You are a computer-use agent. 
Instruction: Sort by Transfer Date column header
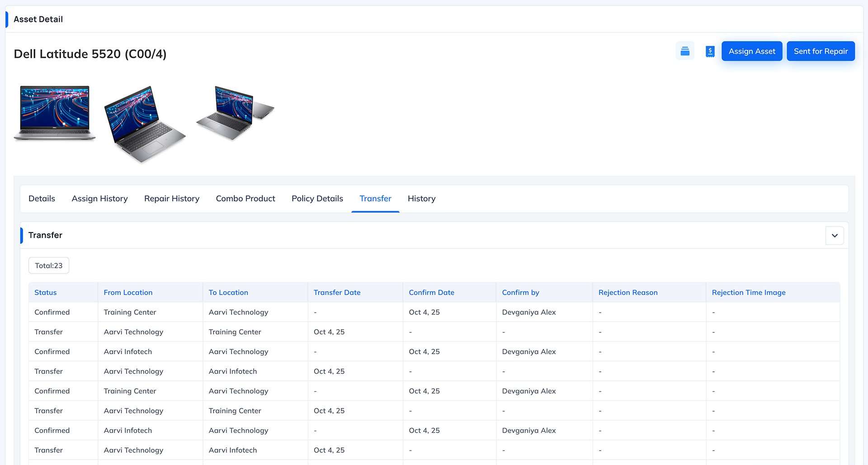337,293
